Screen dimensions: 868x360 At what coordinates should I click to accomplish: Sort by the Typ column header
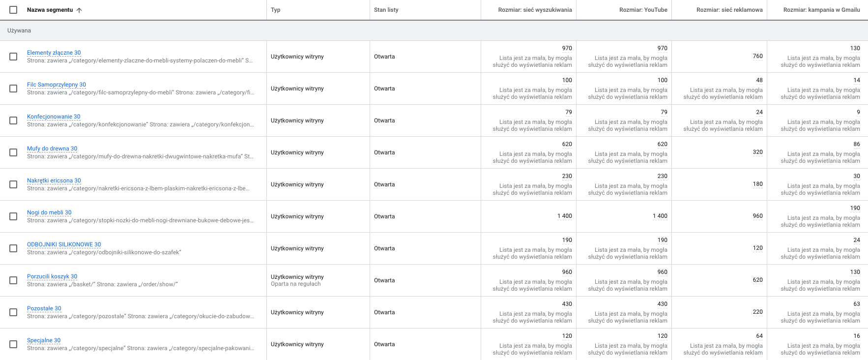pyautogui.click(x=275, y=10)
